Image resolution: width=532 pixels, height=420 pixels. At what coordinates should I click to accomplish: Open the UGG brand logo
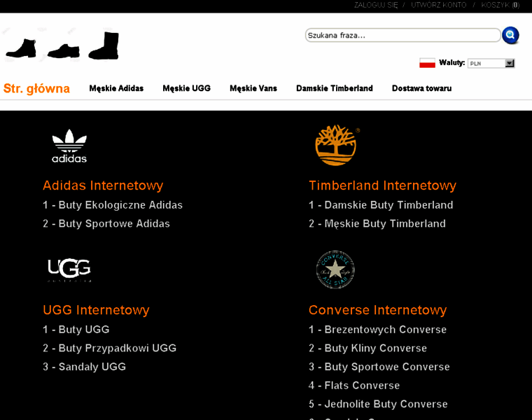pos(69,269)
